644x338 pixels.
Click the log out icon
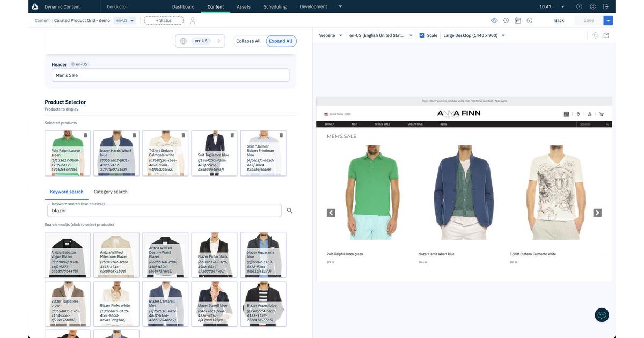click(606, 6)
